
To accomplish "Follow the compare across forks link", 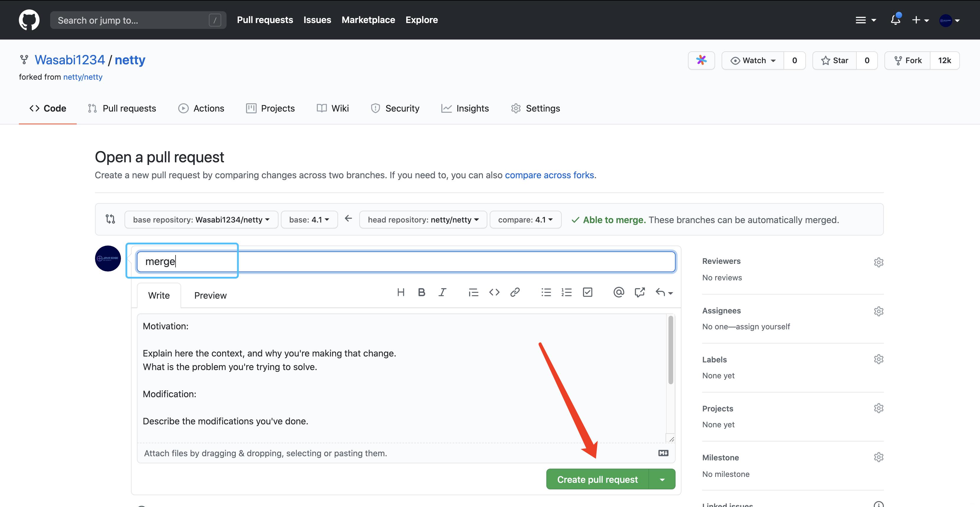I will [x=549, y=175].
